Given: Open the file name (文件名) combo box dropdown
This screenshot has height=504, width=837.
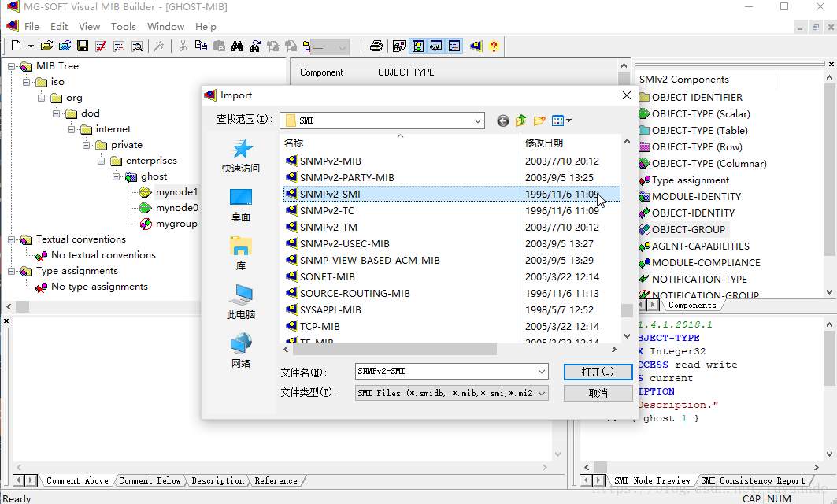Looking at the screenshot, I should (541, 371).
